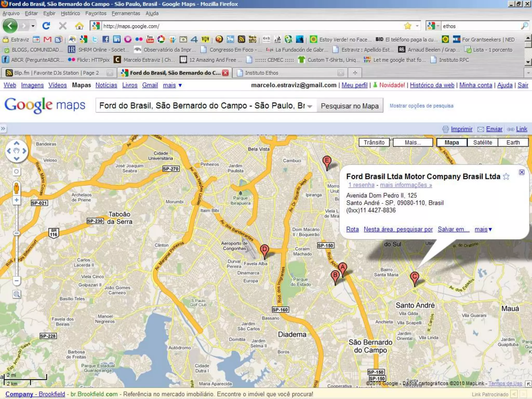Switch to the Instituto Ethos tab

click(x=261, y=73)
